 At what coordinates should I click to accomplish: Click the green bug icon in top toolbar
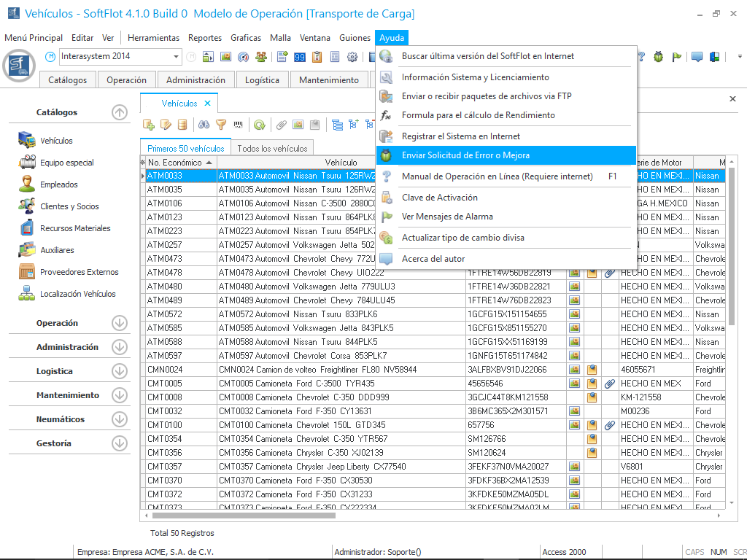click(659, 57)
